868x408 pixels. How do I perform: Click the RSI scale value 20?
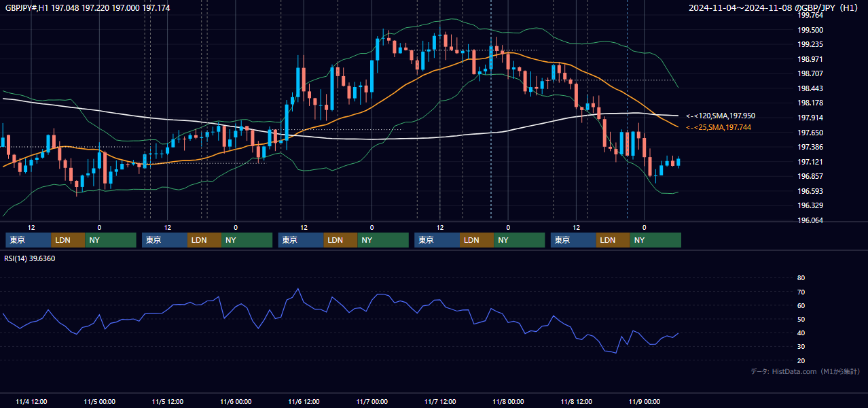pyautogui.click(x=801, y=360)
